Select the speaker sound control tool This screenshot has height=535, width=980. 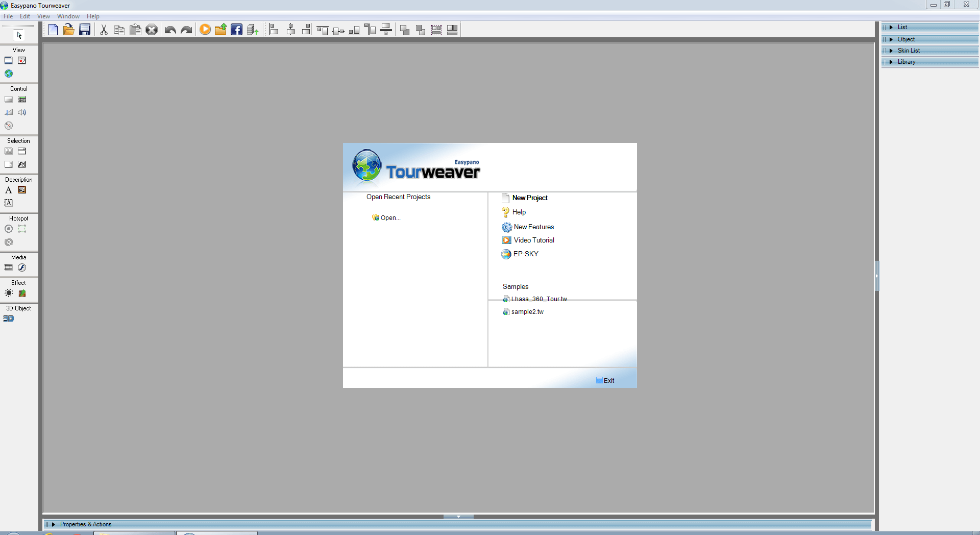22,112
